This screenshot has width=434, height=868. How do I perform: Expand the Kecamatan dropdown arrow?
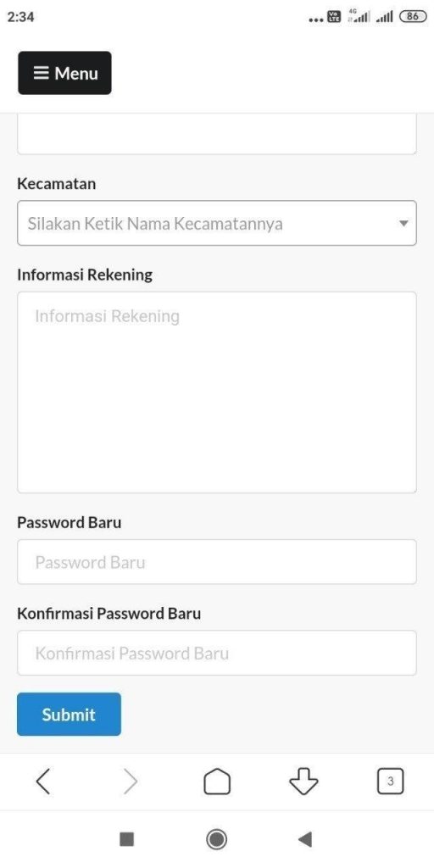coord(403,224)
